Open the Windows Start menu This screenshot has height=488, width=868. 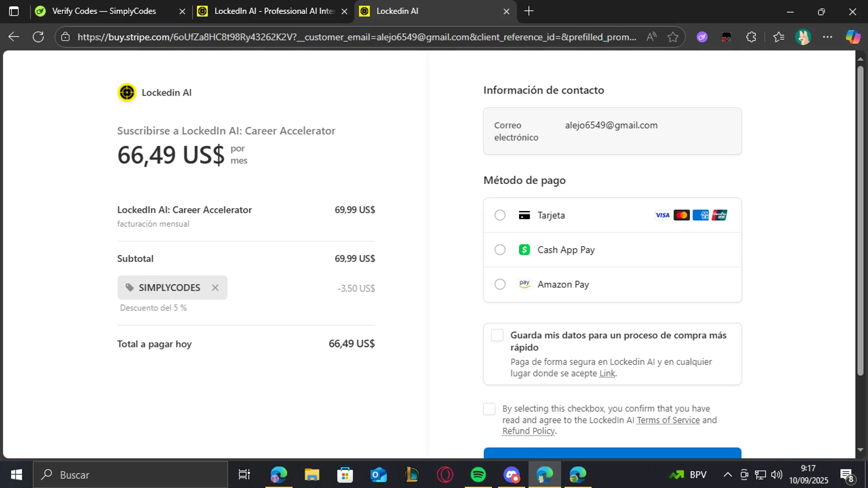pos(16,475)
